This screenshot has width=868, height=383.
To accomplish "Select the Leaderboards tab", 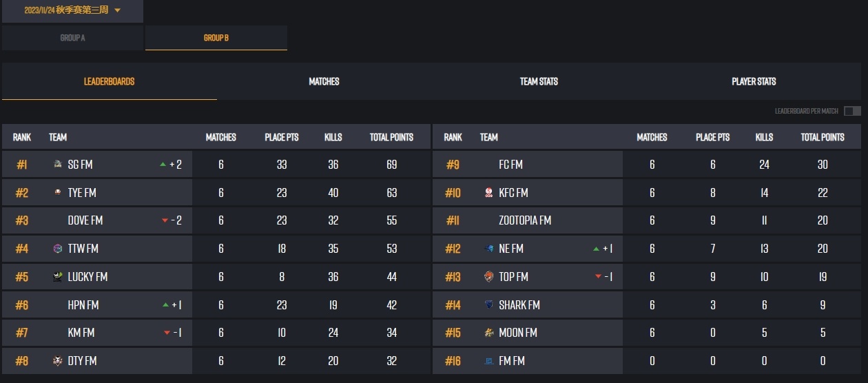I will click(x=109, y=81).
